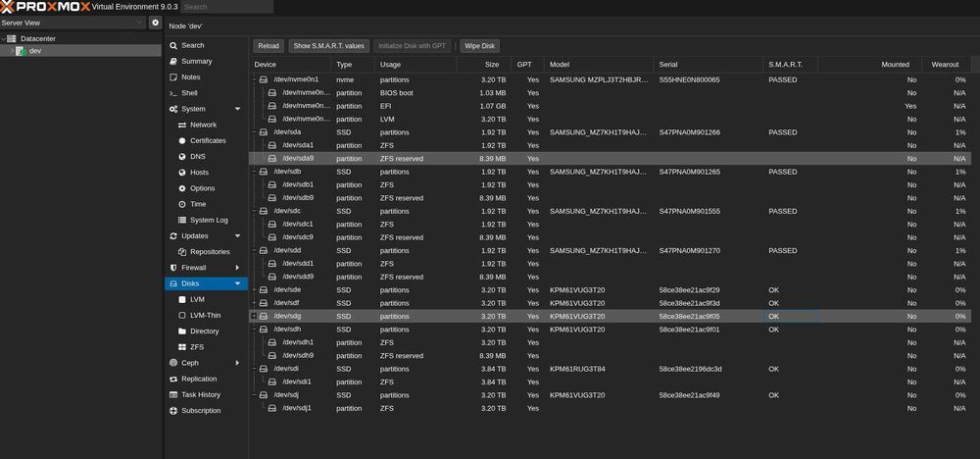
Task: Expand the Ceph submenu arrow
Action: [x=237, y=363]
